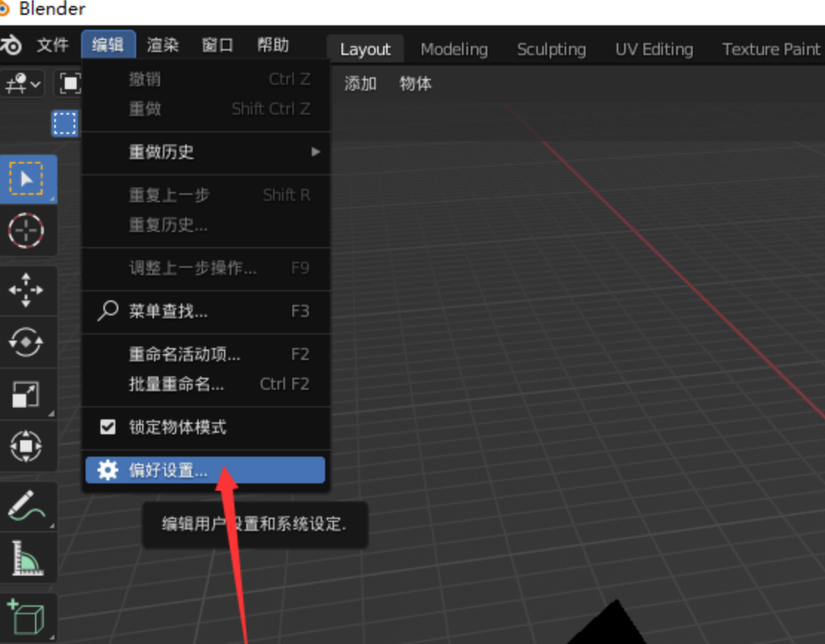825x644 pixels.
Task: Open the 编辑 menu
Action: coord(109,45)
